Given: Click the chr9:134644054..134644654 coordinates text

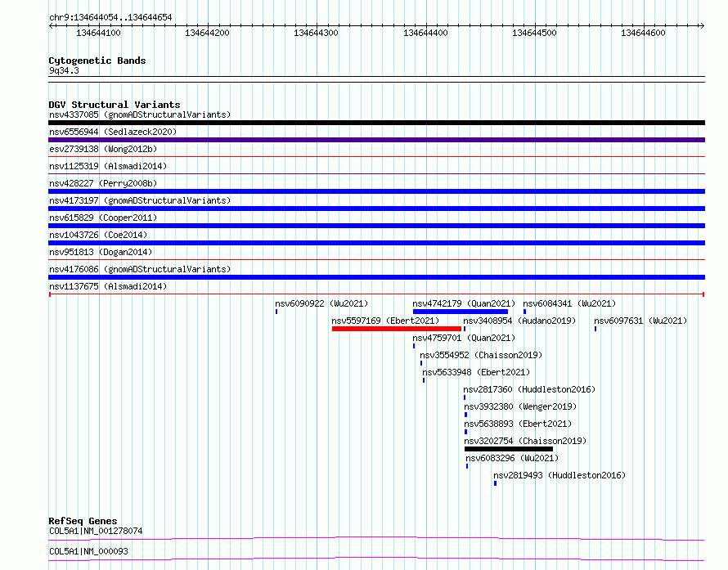Looking at the screenshot, I should click(110, 17).
